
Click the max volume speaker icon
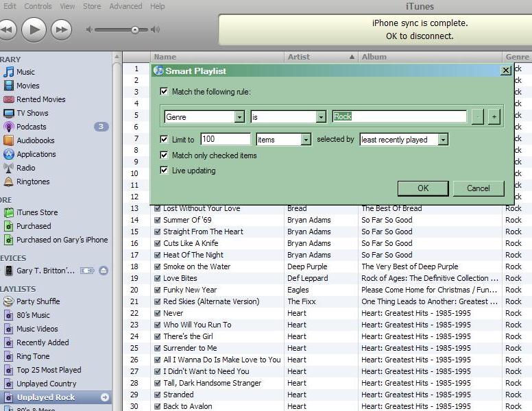tap(156, 30)
